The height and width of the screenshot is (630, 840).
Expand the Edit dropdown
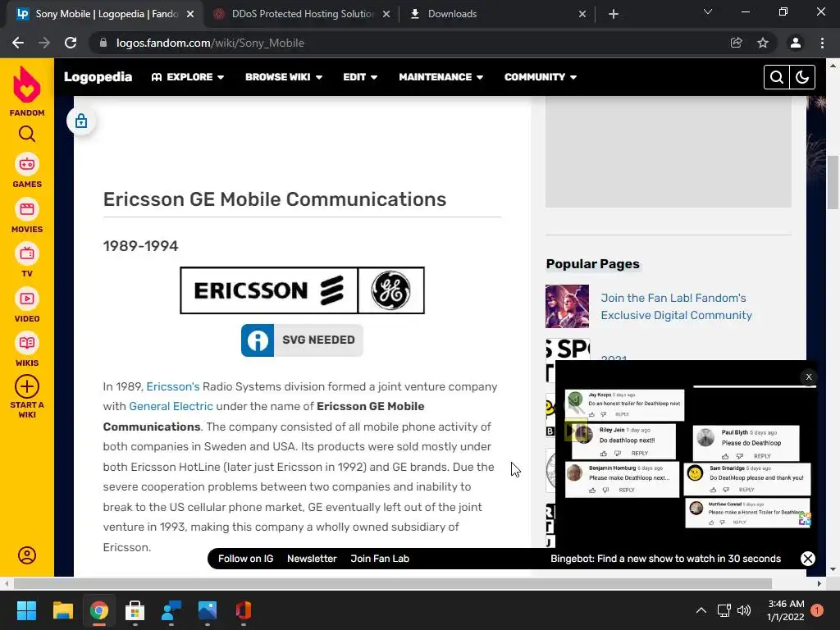click(x=360, y=77)
